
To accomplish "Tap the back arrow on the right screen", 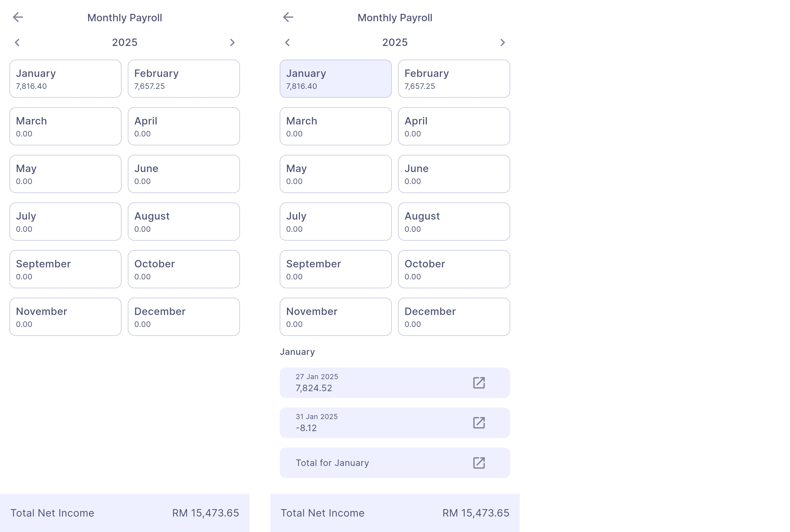I will point(288,17).
